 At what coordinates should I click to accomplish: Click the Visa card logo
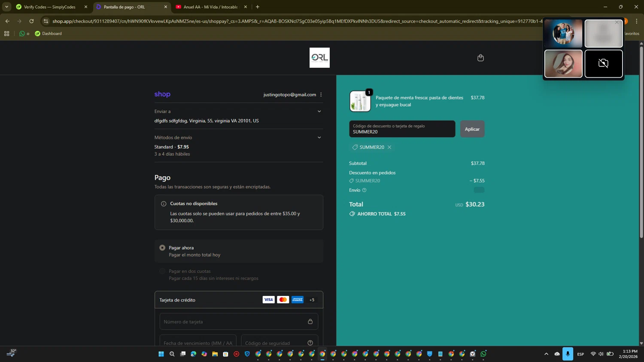pyautogui.click(x=268, y=300)
